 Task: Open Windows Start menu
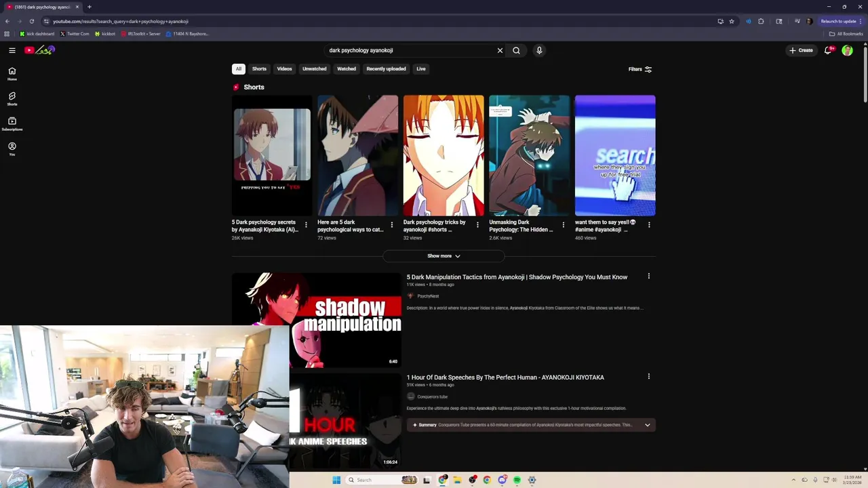click(x=336, y=480)
